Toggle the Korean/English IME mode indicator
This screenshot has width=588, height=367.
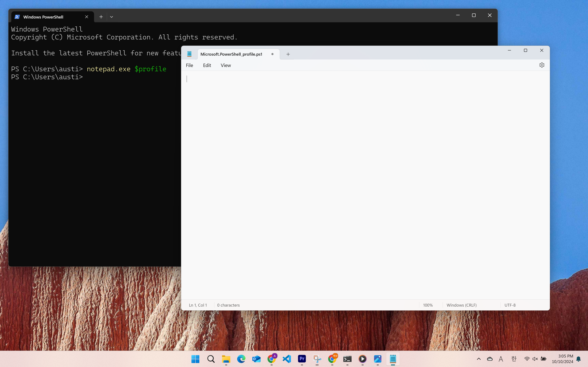(x=514, y=359)
